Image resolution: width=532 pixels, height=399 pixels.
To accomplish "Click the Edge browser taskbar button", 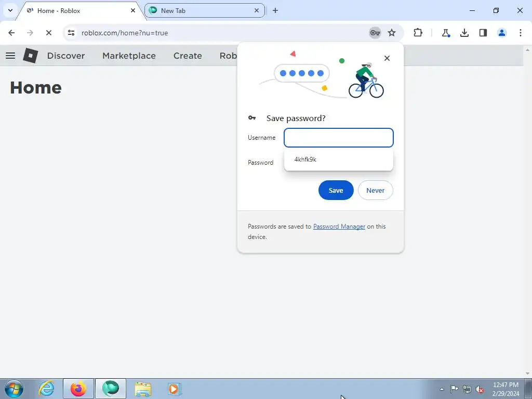I will [x=111, y=389].
